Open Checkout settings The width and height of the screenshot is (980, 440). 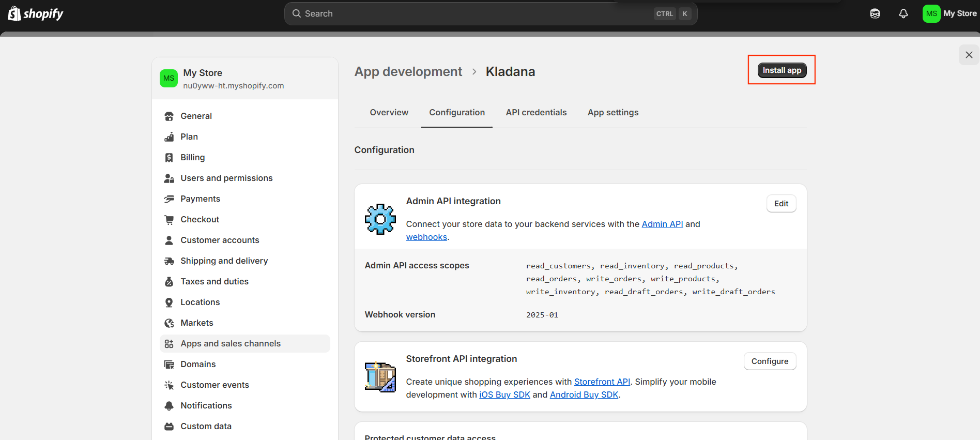(245, 219)
